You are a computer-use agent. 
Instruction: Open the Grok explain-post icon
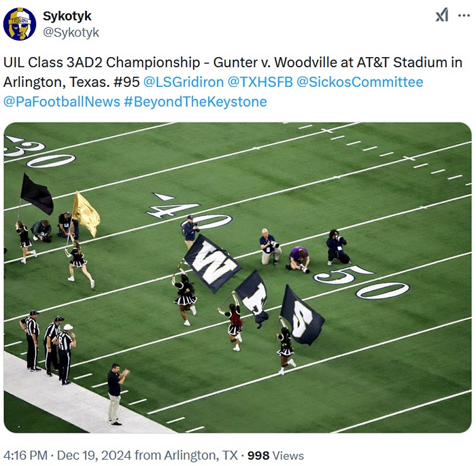442,15
